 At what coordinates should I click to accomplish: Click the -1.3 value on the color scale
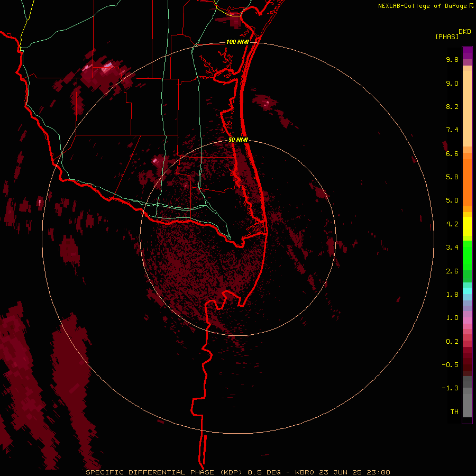[450, 388]
